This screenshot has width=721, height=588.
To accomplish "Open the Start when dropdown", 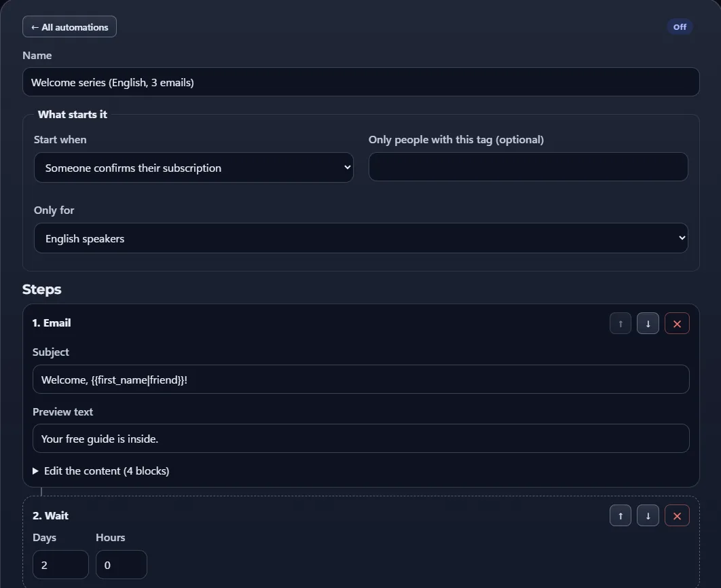I will coord(193,167).
